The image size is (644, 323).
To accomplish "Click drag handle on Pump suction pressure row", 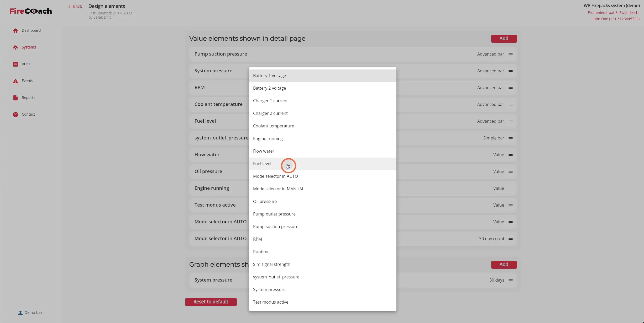I will 510,54.
